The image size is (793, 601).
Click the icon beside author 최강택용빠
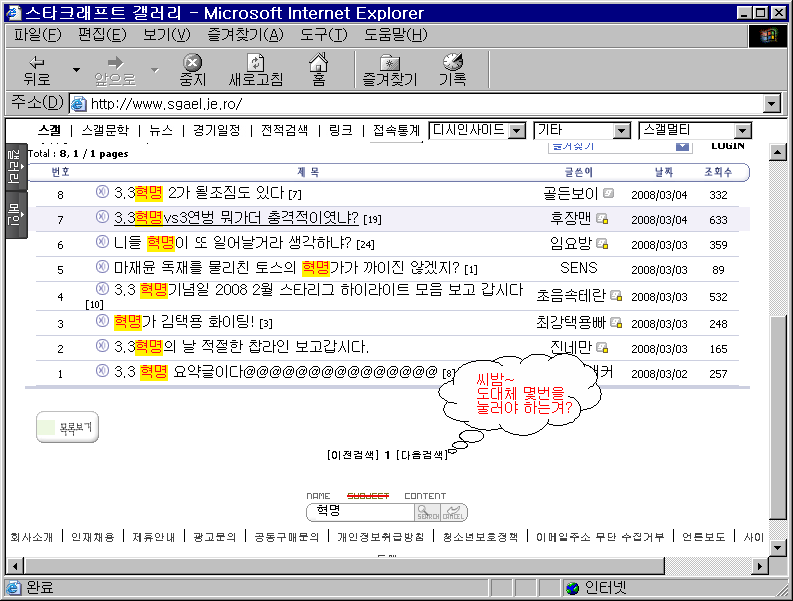(x=616, y=322)
